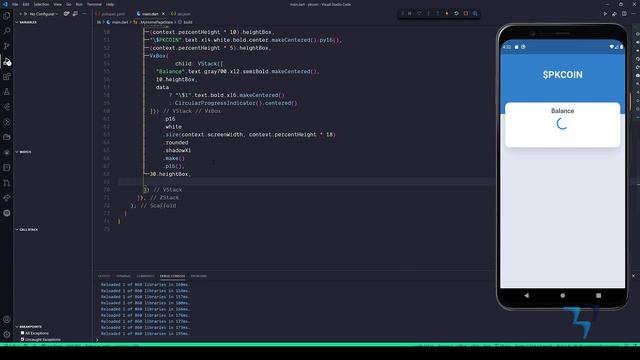This screenshot has width=640, height=360.
Task: Open the DevTools widget inspector icon
Action: pyautogui.click(x=475, y=13)
